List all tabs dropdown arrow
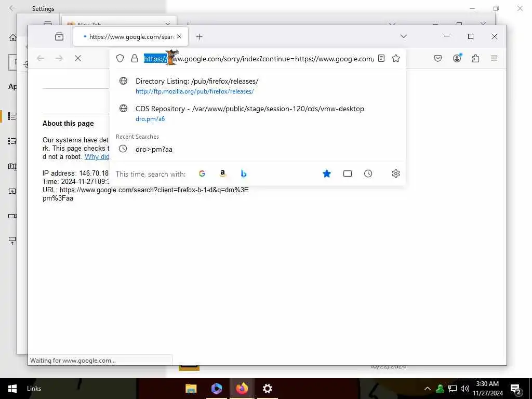This screenshot has height=399, width=532. (403, 36)
